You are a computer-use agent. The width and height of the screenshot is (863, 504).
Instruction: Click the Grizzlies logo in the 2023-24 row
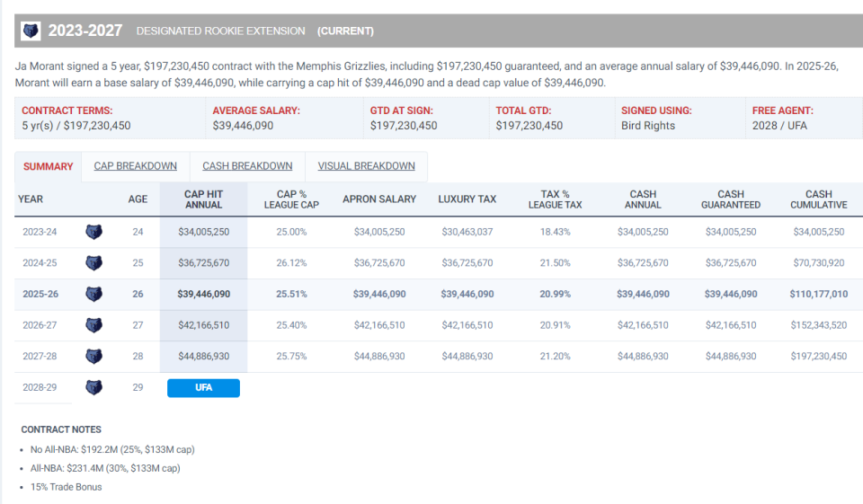pyautogui.click(x=93, y=232)
